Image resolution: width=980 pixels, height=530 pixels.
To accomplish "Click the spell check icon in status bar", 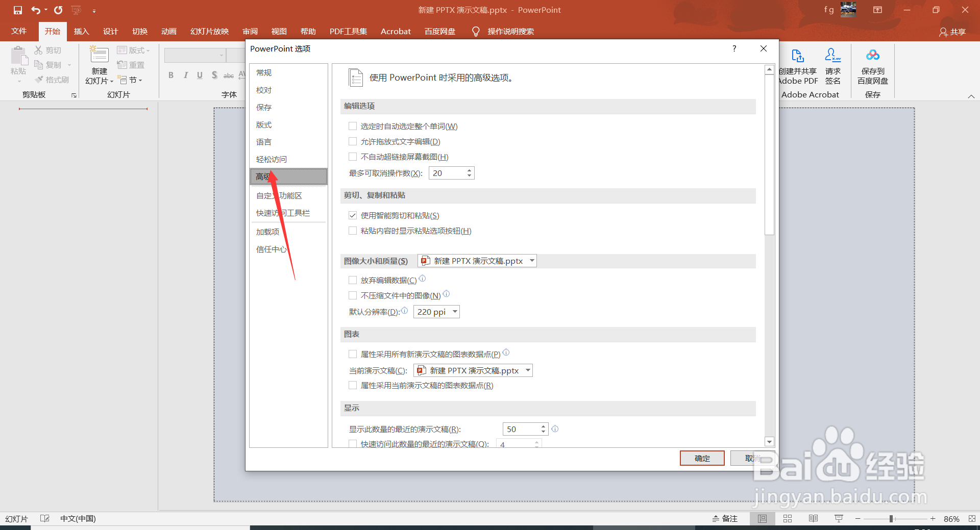I will coord(45,519).
